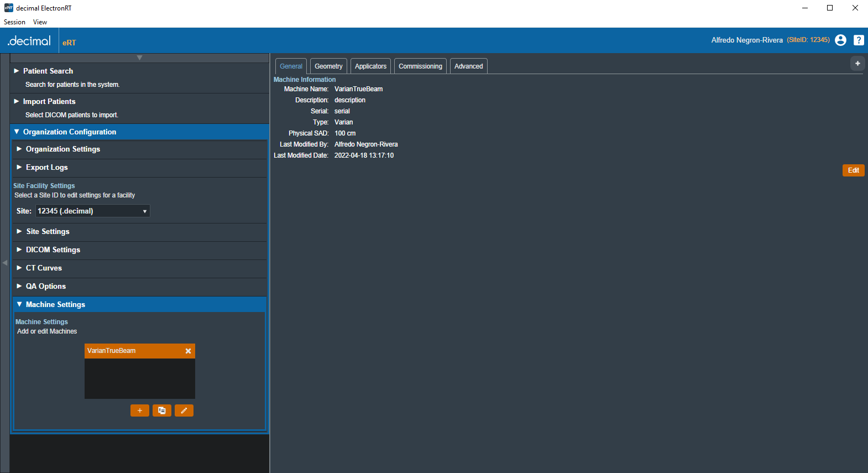Open help via the question mark icon
868x473 pixels.
click(859, 40)
